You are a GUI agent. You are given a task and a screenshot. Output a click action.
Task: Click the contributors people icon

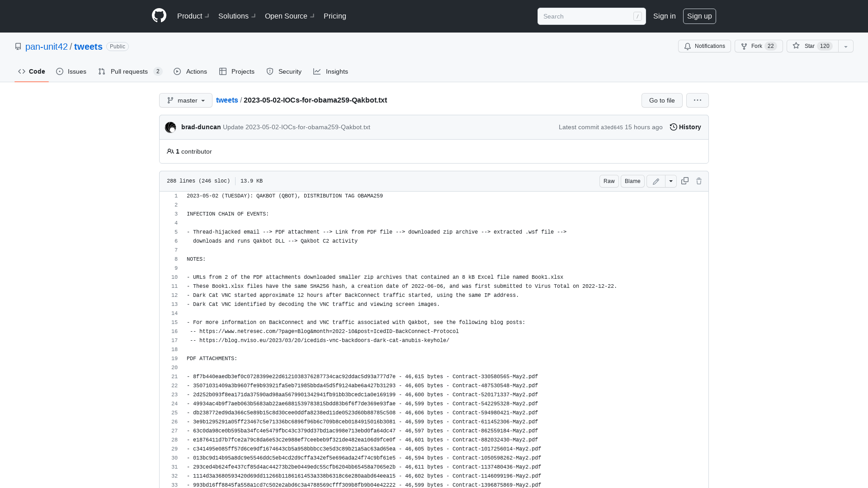(170, 151)
